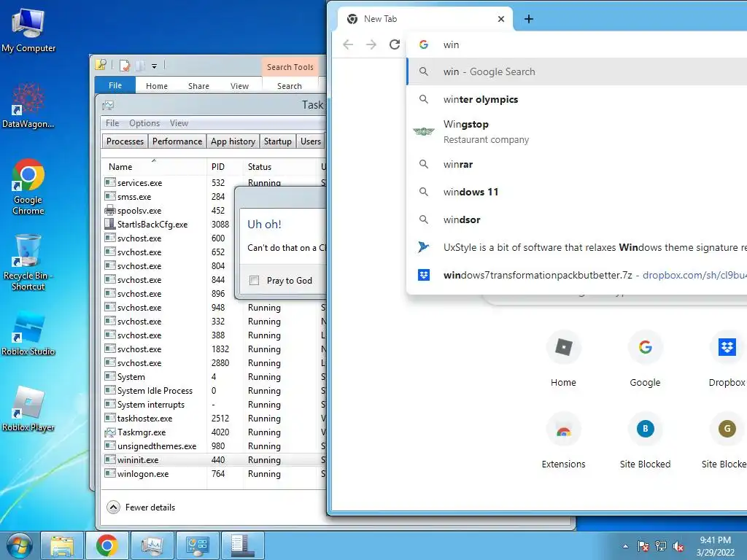Open the Extensions shortcut tile
The height and width of the screenshot is (560, 747).
[564, 440]
